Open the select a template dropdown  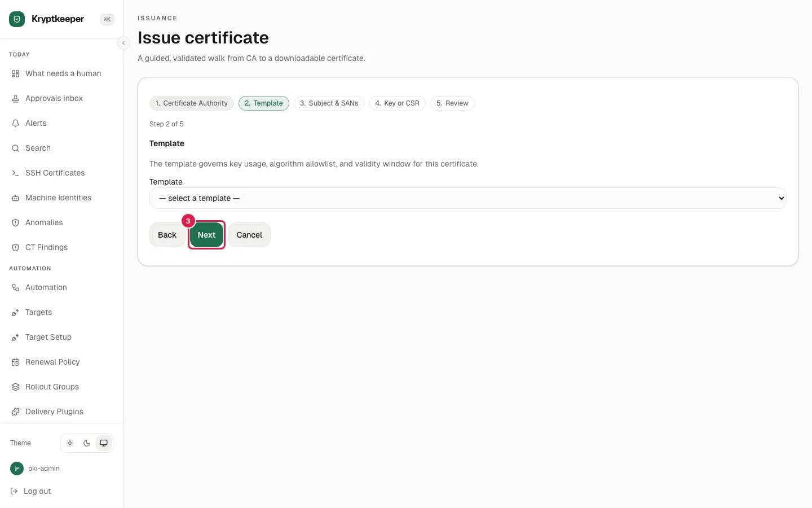467,198
